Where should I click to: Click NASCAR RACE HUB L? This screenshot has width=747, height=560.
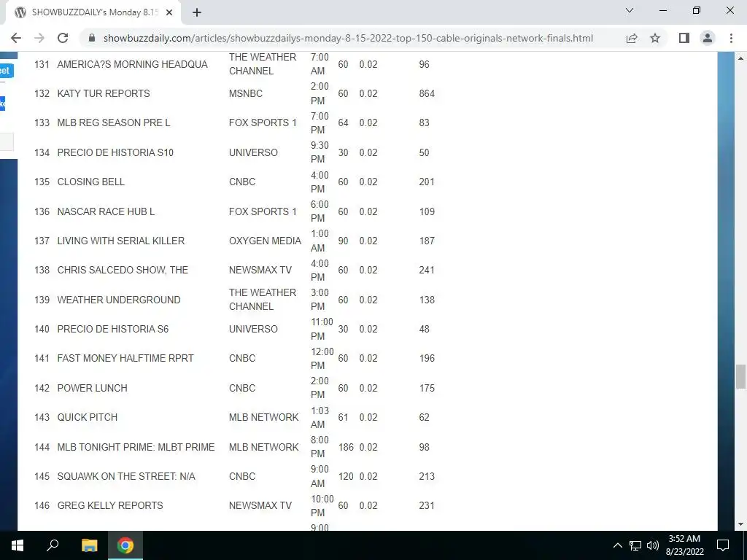click(106, 211)
